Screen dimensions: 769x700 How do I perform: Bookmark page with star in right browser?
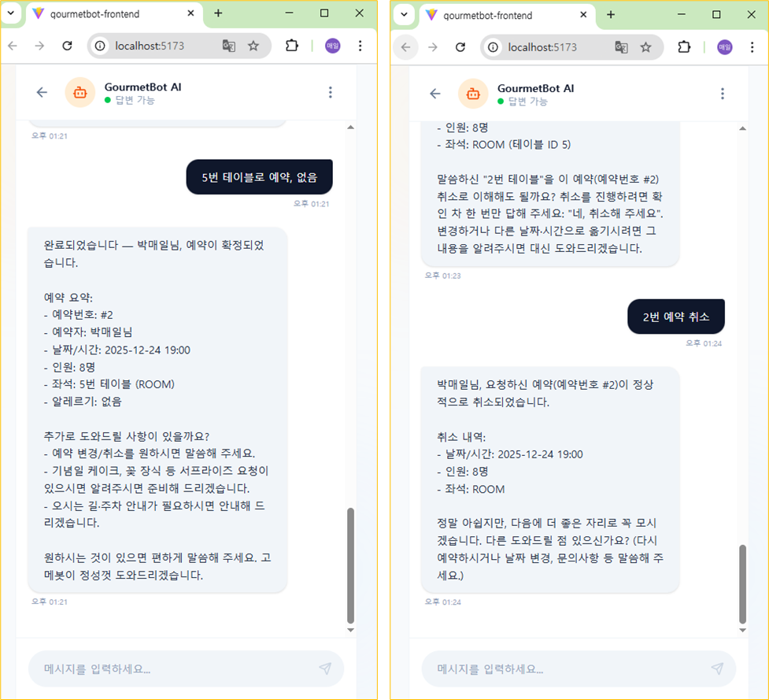click(646, 47)
